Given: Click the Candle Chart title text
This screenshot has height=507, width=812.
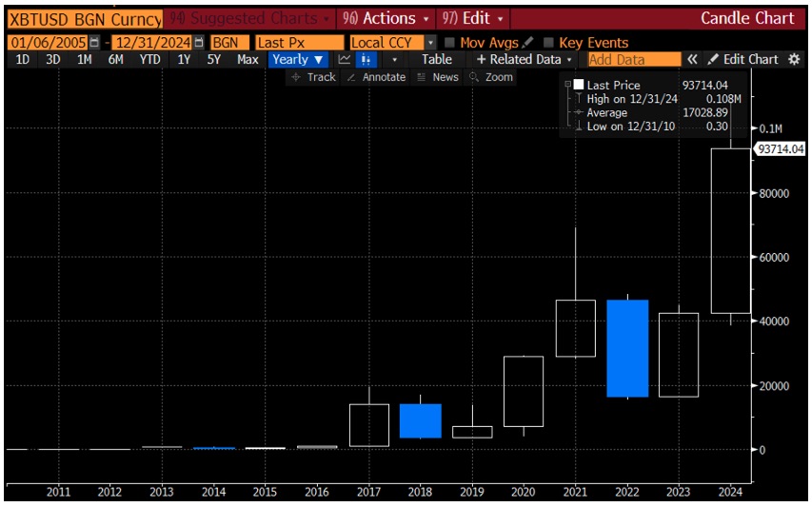Looking at the screenshot, I should (x=746, y=19).
